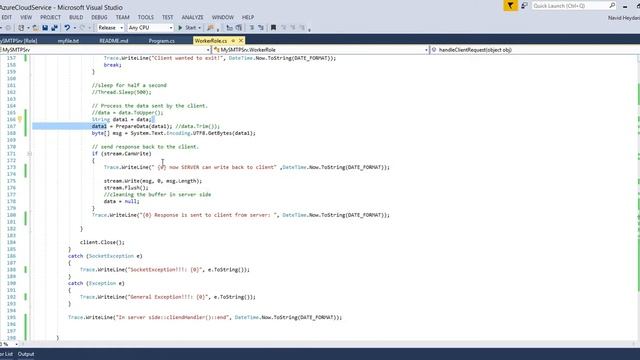This screenshot has width=640, height=360.
Task: Switch to the Program.cs tab
Action: pos(162,41)
